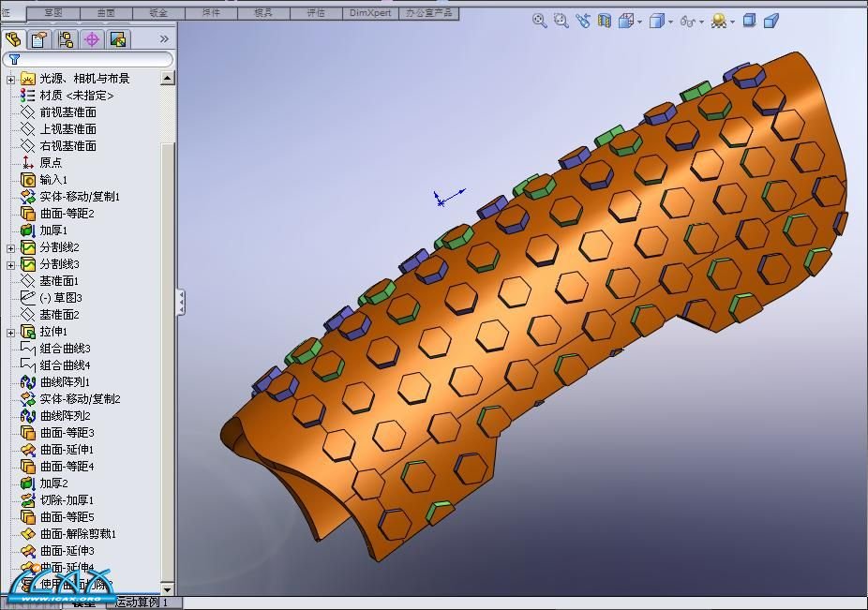Image resolution: width=868 pixels, height=610 pixels.
Task: Click the feature tree filter input field
Action: click(x=92, y=59)
